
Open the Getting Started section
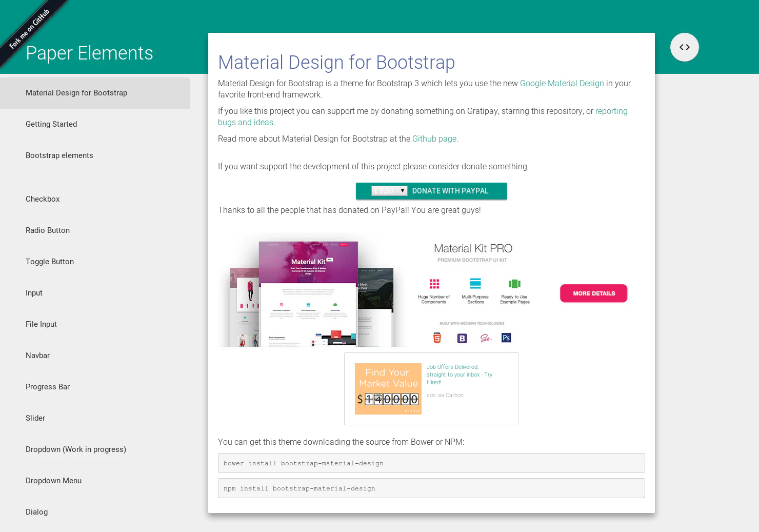pyautogui.click(x=51, y=124)
